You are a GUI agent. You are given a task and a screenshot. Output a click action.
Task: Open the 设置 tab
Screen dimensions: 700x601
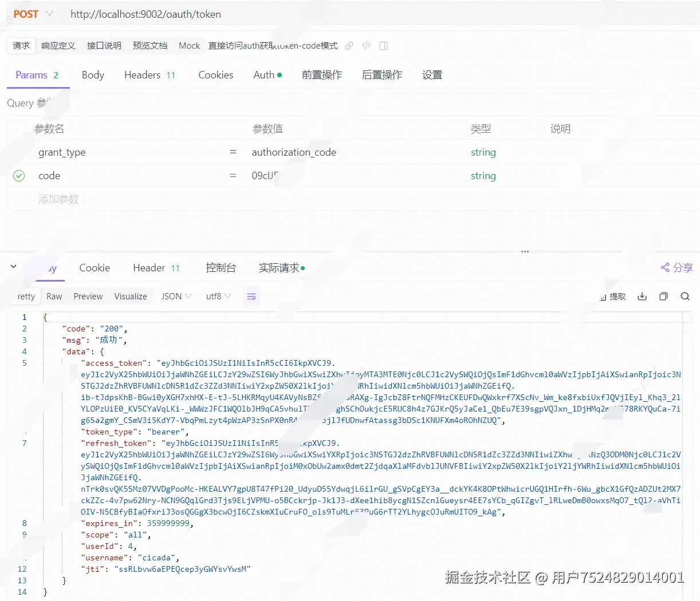(x=432, y=75)
